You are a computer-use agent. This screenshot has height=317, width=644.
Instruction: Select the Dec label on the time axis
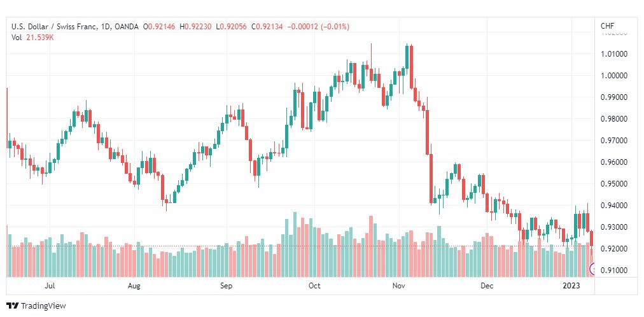487,286
